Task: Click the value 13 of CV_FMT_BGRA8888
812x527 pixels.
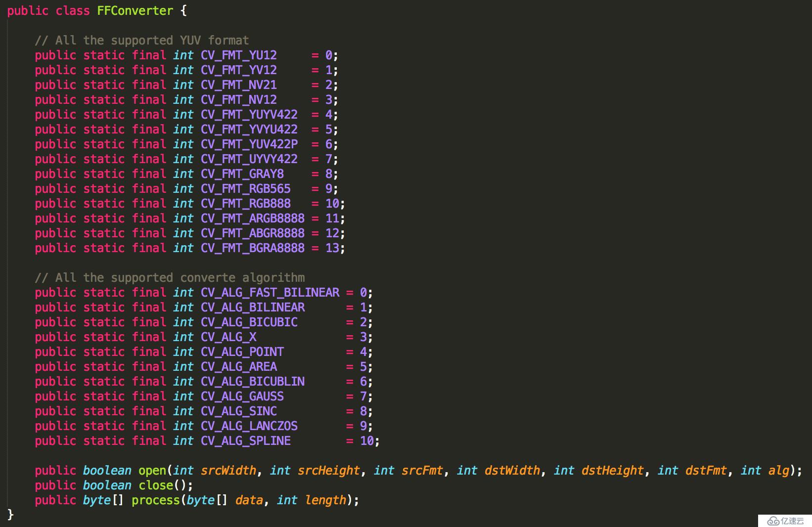Action: point(332,248)
